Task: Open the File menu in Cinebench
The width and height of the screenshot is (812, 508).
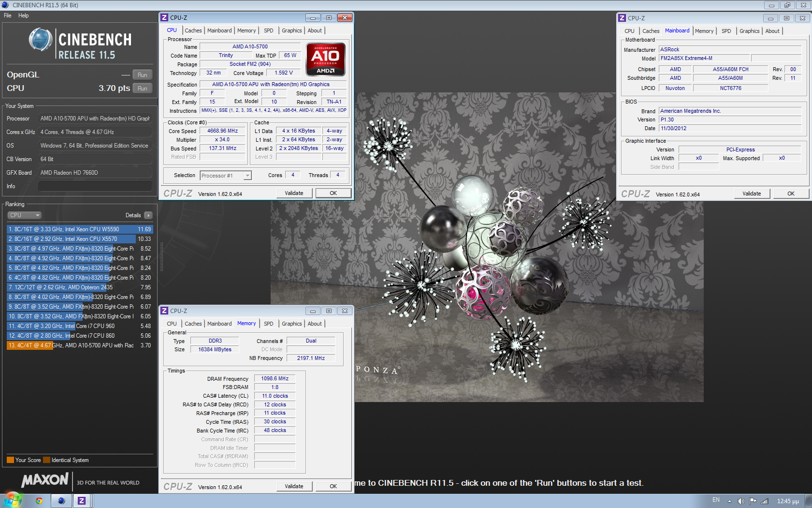Action: point(8,15)
